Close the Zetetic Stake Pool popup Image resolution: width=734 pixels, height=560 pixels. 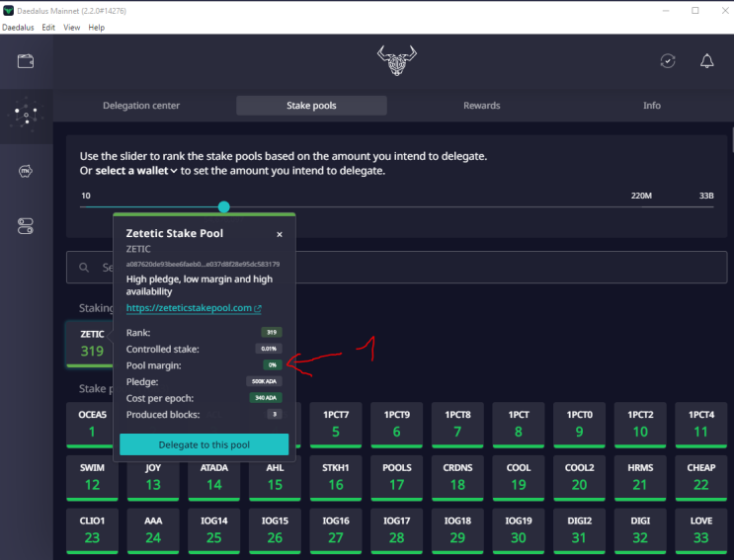click(280, 234)
